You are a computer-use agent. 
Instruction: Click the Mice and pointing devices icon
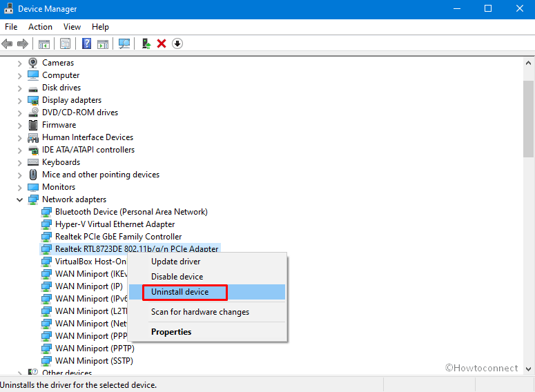click(33, 175)
